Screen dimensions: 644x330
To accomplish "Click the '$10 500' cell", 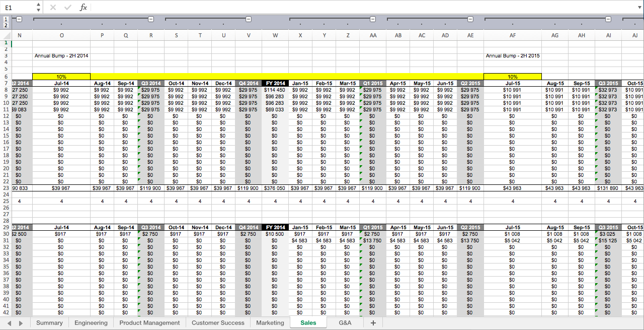I will coord(275,234).
